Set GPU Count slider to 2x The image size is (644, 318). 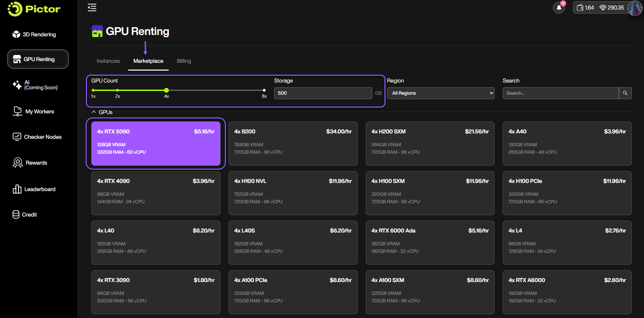[x=118, y=90]
